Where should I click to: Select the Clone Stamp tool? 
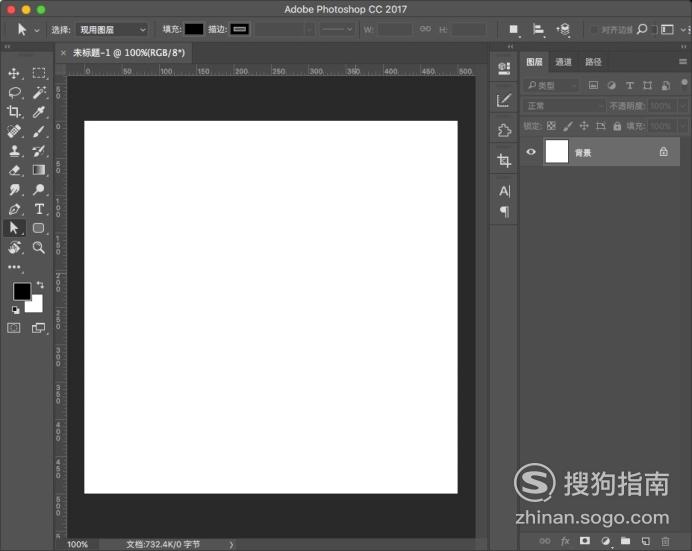pos(14,150)
